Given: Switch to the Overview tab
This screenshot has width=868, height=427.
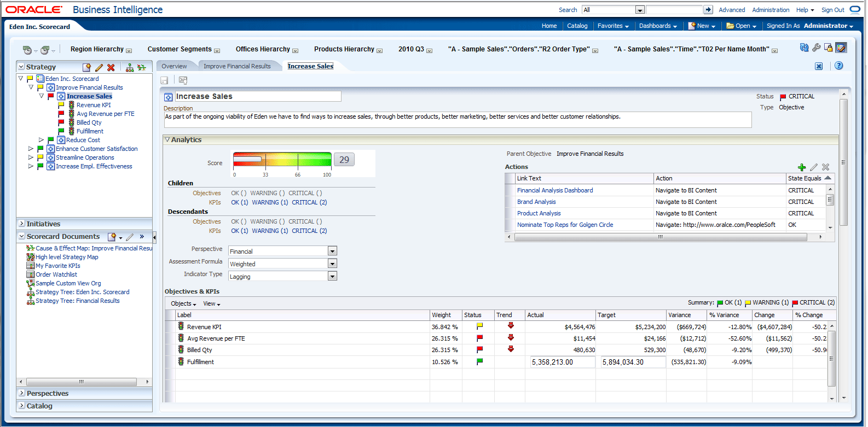Looking at the screenshot, I should click(x=174, y=66).
